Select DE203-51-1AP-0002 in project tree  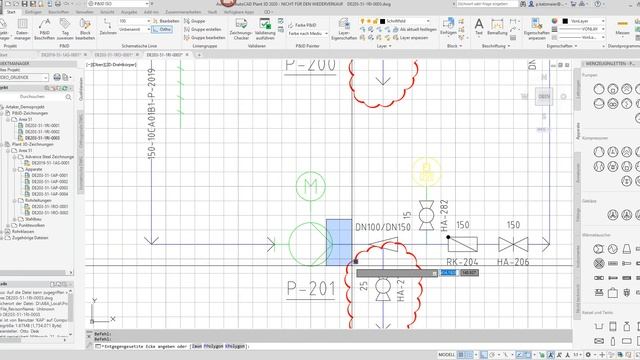tap(49, 182)
